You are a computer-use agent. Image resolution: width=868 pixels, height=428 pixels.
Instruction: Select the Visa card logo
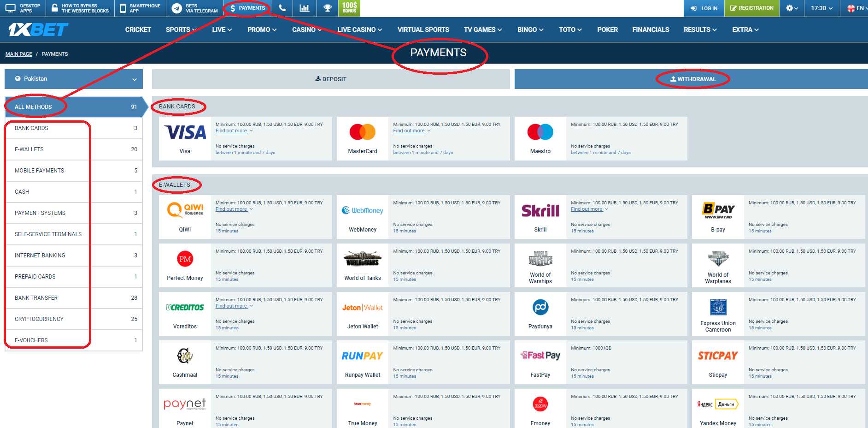click(185, 132)
